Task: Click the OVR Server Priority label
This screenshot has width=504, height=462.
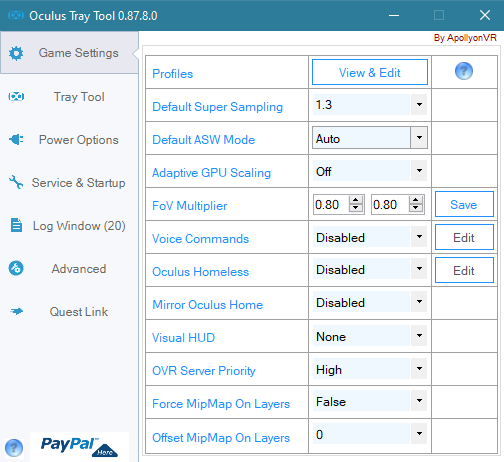Action: [x=204, y=371]
